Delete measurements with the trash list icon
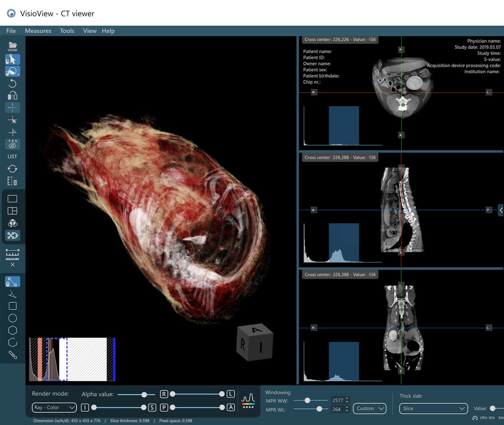 [13, 181]
